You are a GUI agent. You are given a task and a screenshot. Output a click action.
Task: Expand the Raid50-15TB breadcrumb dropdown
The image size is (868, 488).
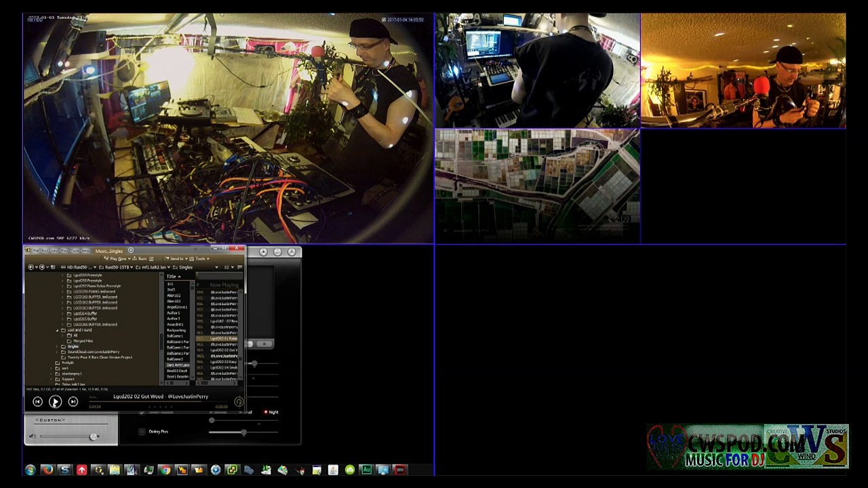point(132,267)
